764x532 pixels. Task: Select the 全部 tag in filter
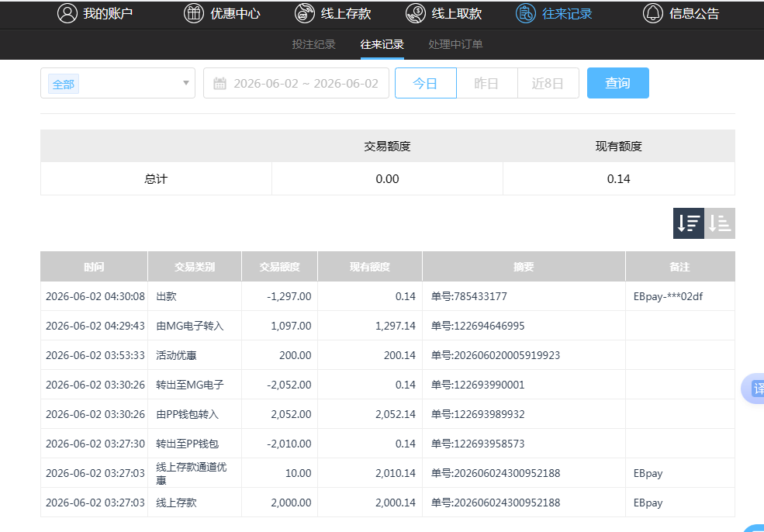click(x=64, y=85)
